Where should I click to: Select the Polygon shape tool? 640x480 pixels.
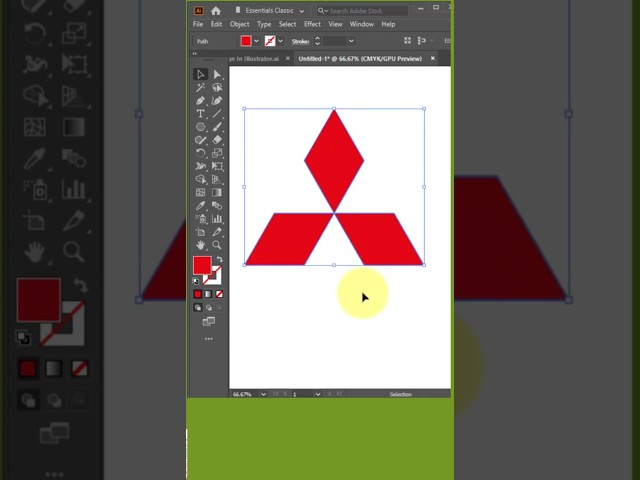pos(200,127)
